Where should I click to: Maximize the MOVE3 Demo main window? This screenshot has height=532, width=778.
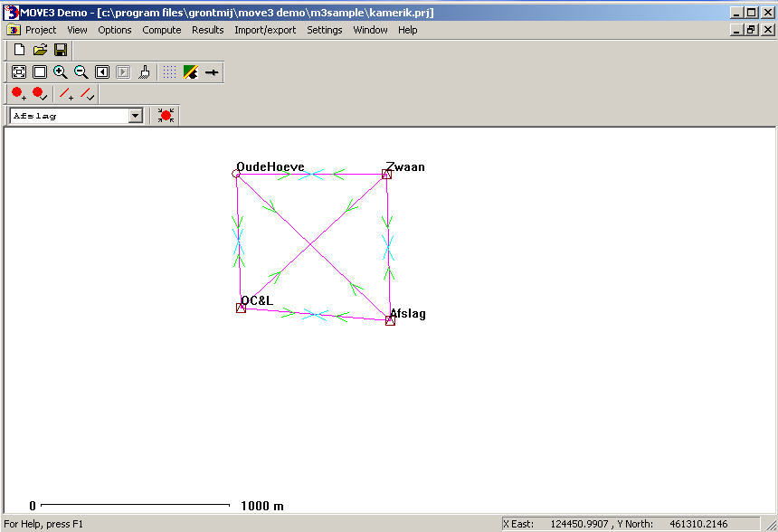tap(751, 13)
